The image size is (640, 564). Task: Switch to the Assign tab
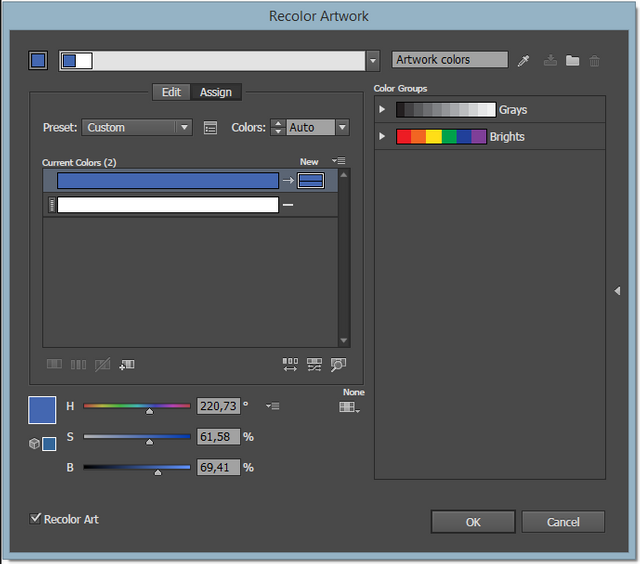(x=216, y=92)
